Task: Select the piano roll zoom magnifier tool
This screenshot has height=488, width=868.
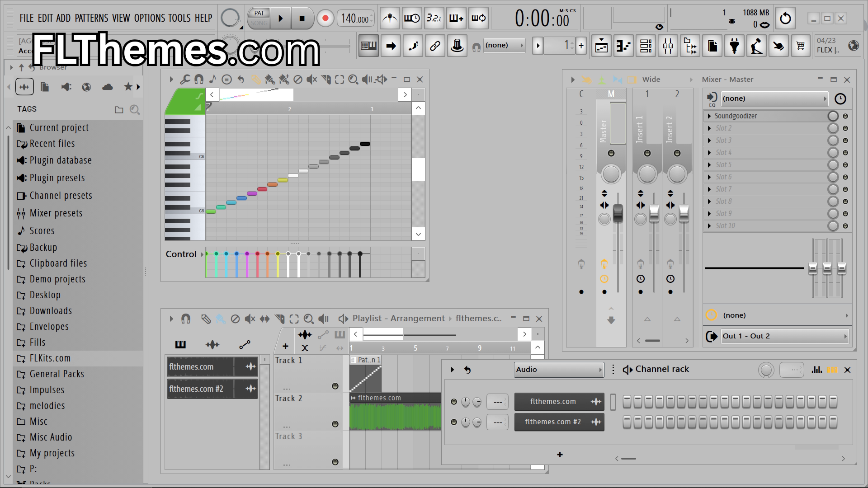Action: click(353, 80)
